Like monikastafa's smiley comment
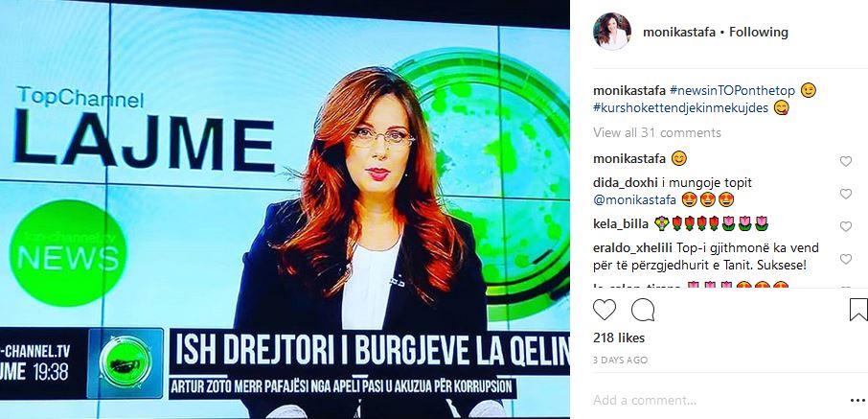This screenshot has width=868, height=419. point(845,161)
